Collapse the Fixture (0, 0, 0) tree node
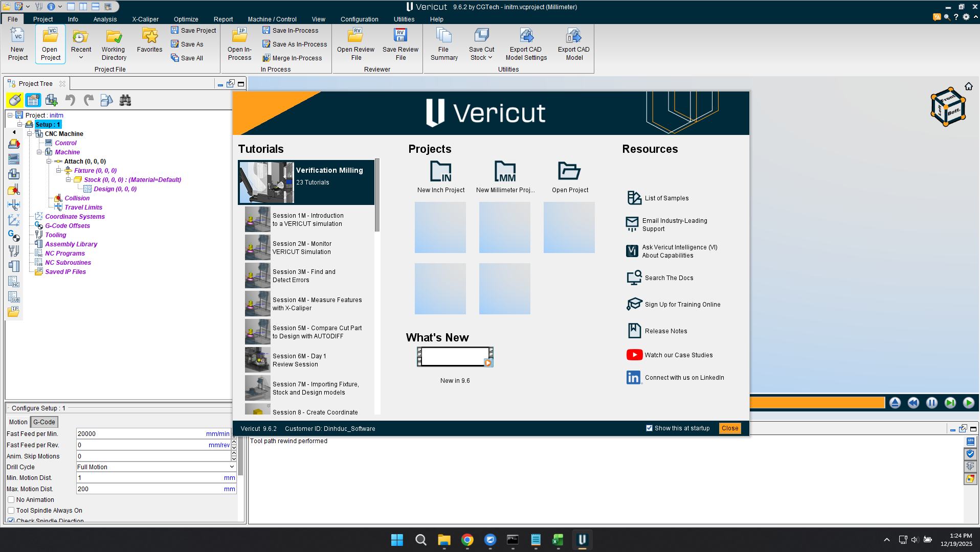This screenshot has height=552, width=980. pos(58,171)
